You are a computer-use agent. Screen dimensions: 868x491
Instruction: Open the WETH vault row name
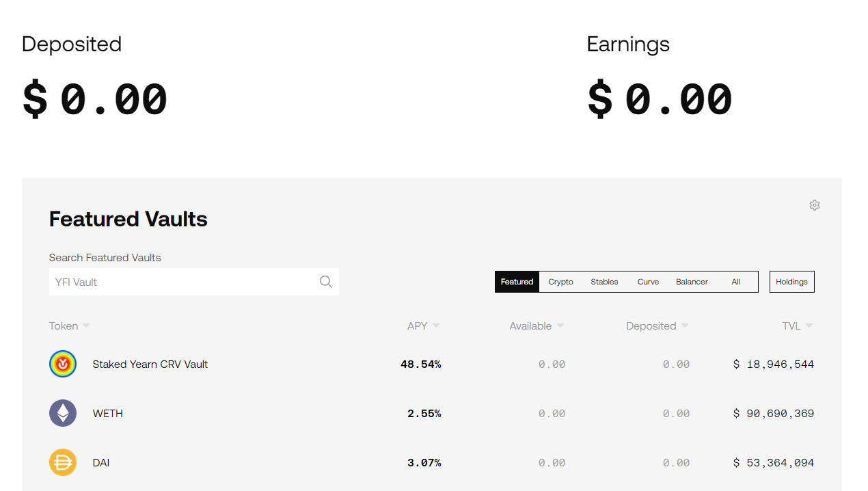pyautogui.click(x=108, y=414)
